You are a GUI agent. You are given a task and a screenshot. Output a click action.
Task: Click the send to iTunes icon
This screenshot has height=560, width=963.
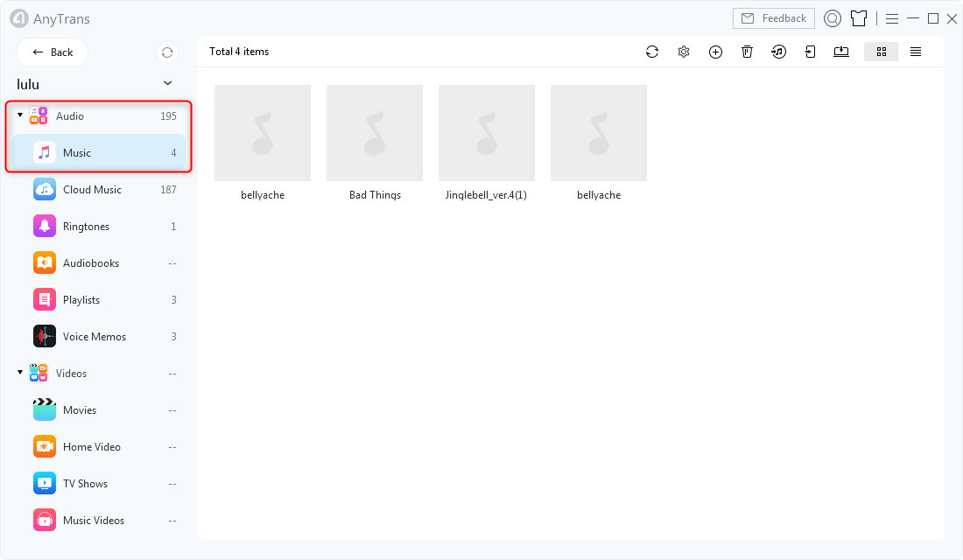tap(779, 52)
